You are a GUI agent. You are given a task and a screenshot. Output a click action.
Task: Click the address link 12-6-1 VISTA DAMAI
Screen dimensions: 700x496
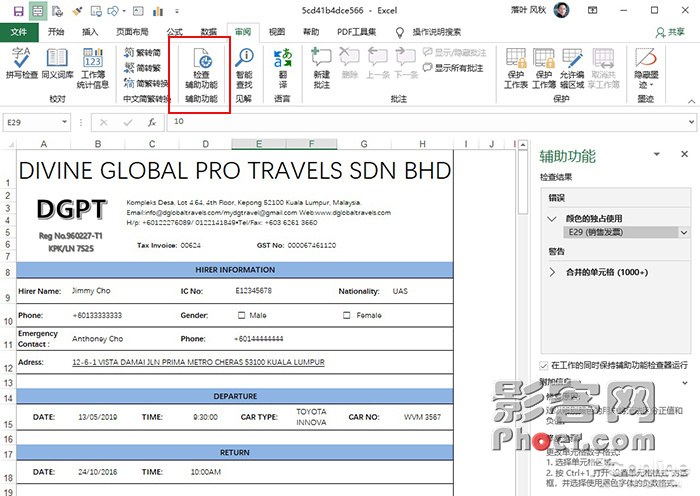tap(198, 362)
